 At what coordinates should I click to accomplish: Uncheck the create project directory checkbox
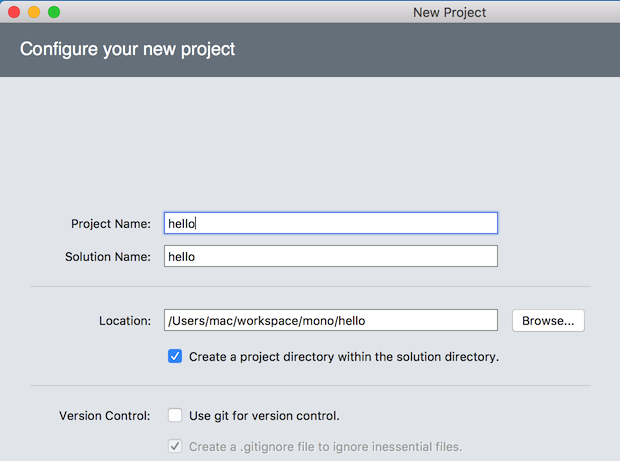pyautogui.click(x=175, y=356)
